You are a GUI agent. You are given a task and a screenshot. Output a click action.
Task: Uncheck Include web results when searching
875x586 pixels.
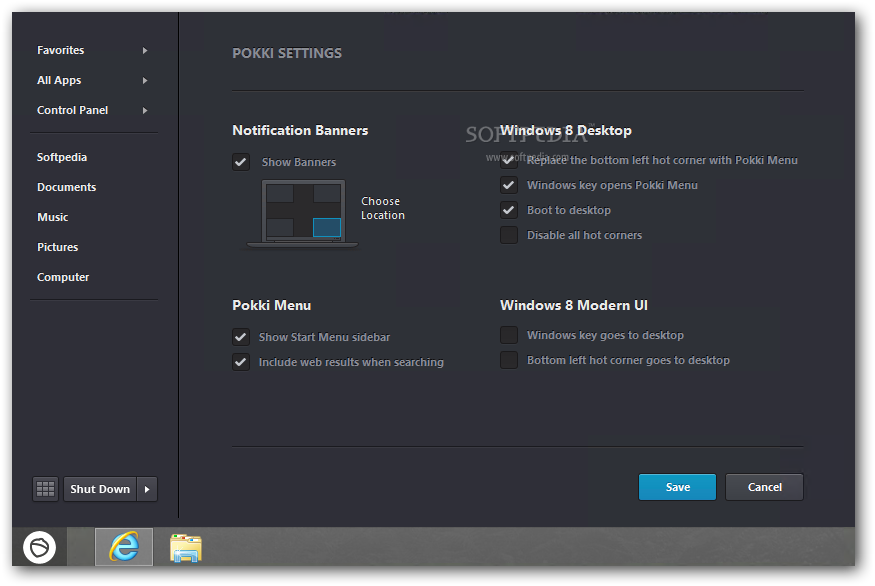(241, 362)
